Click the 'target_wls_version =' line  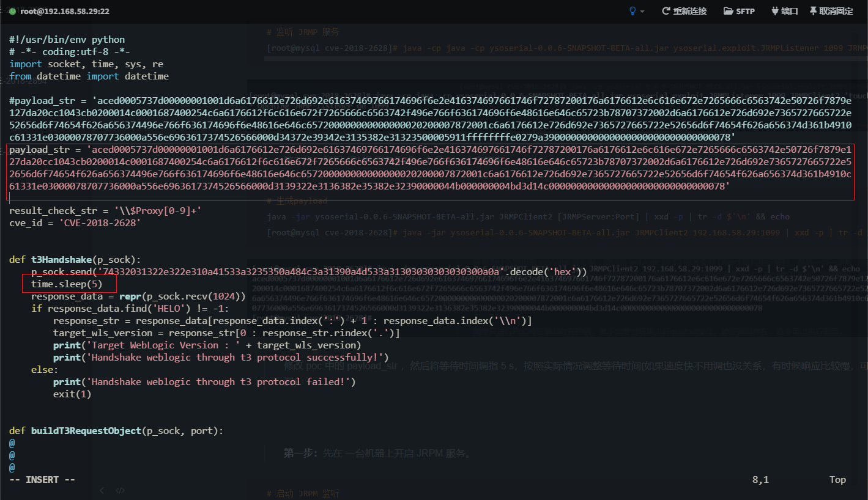[226, 333]
